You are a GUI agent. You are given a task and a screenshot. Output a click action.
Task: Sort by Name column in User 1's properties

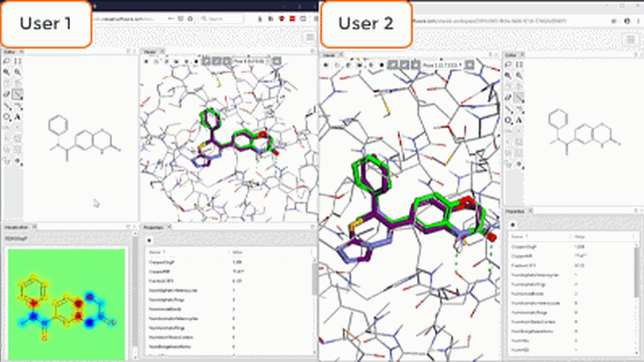coord(158,251)
